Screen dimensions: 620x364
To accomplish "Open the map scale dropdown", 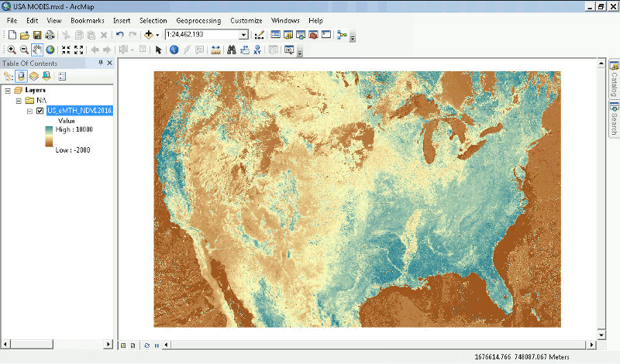I will coord(243,35).
